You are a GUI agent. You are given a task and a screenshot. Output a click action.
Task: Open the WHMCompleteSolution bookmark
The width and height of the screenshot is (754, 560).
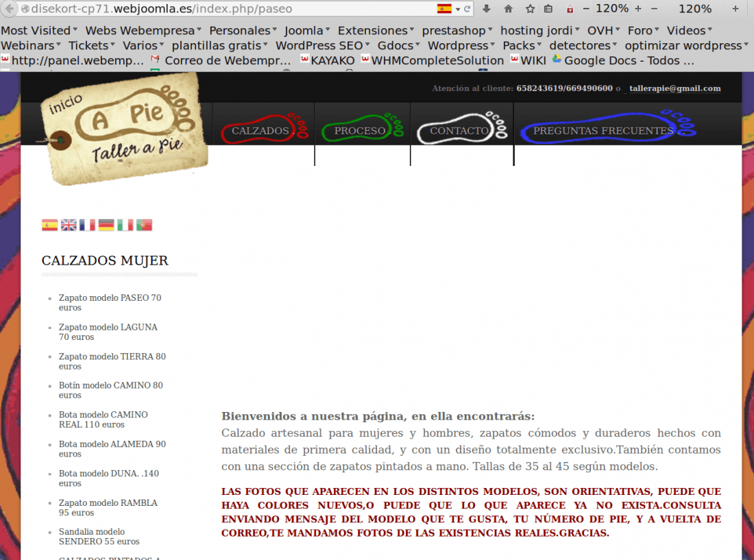[x=433, y=60]
